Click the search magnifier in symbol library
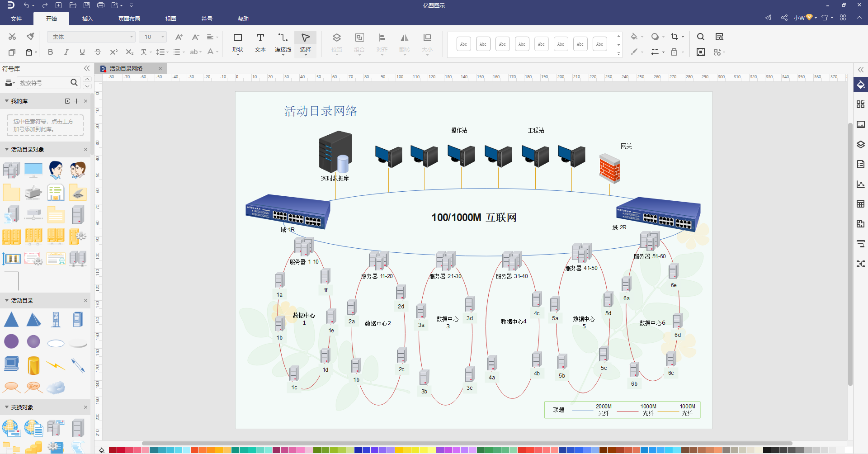 pyautogui.click(x=74, y=82)
